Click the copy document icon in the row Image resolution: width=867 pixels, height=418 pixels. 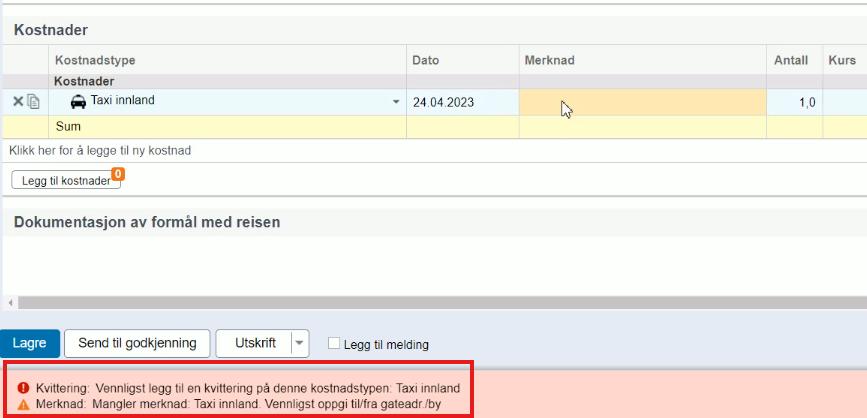coord(33,101)
